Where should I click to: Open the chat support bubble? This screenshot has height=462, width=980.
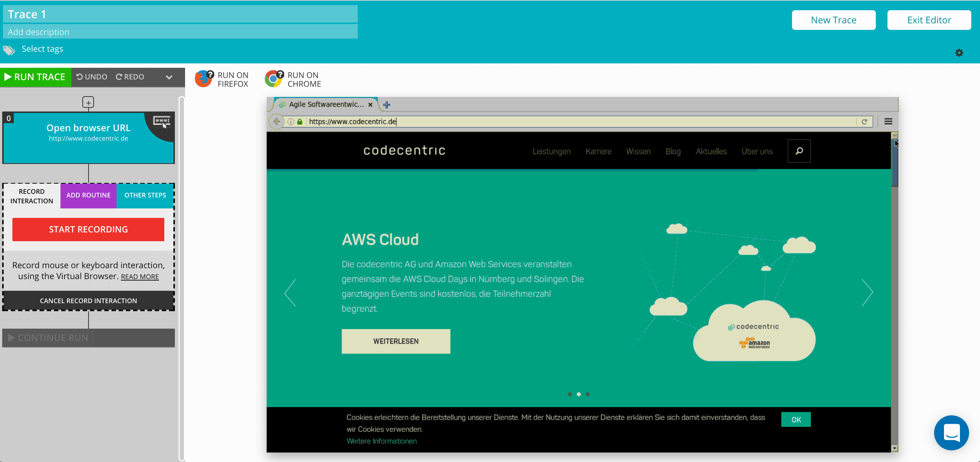[951, 432]
